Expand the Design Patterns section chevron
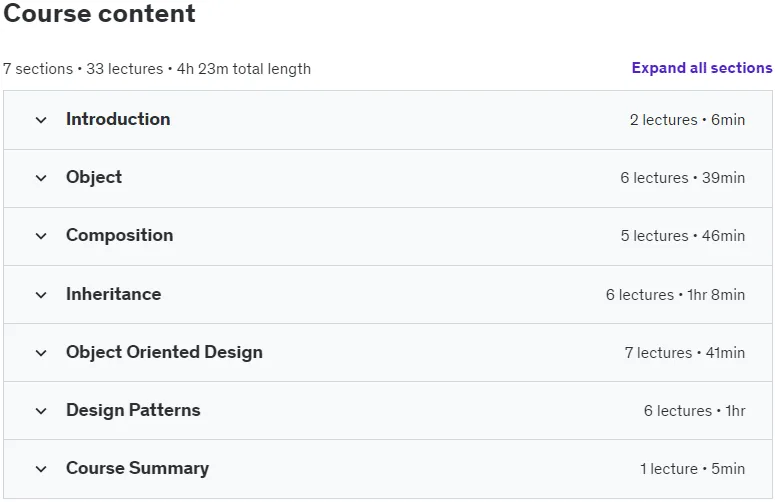This screenshot has width=775, height=502. point(41,411)
